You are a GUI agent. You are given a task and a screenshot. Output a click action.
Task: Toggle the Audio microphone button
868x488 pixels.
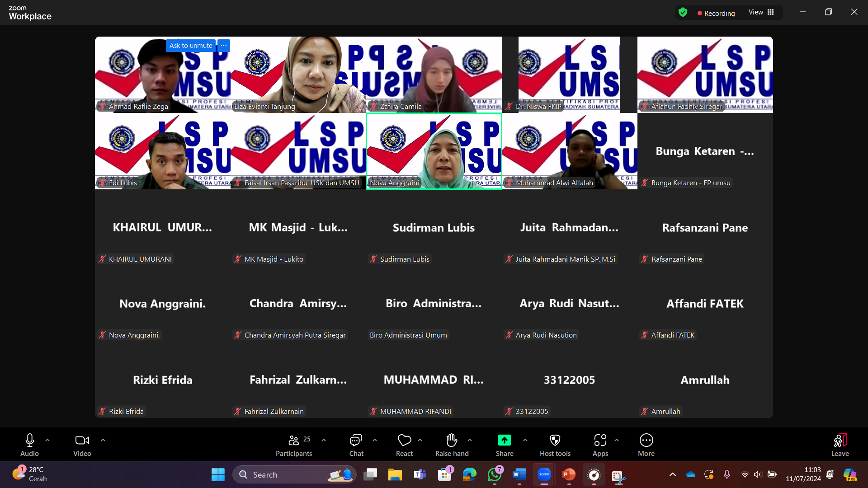point(29,445)
